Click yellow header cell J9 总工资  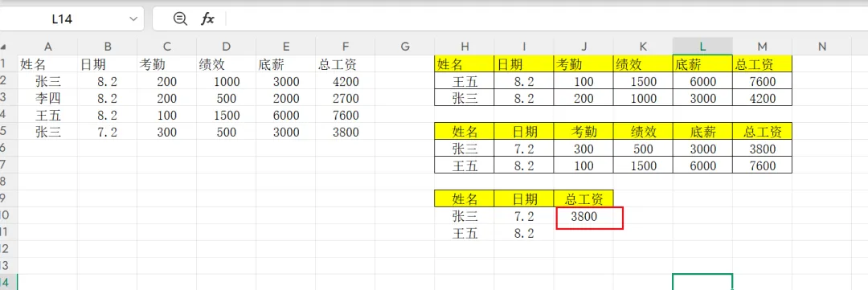583,198
